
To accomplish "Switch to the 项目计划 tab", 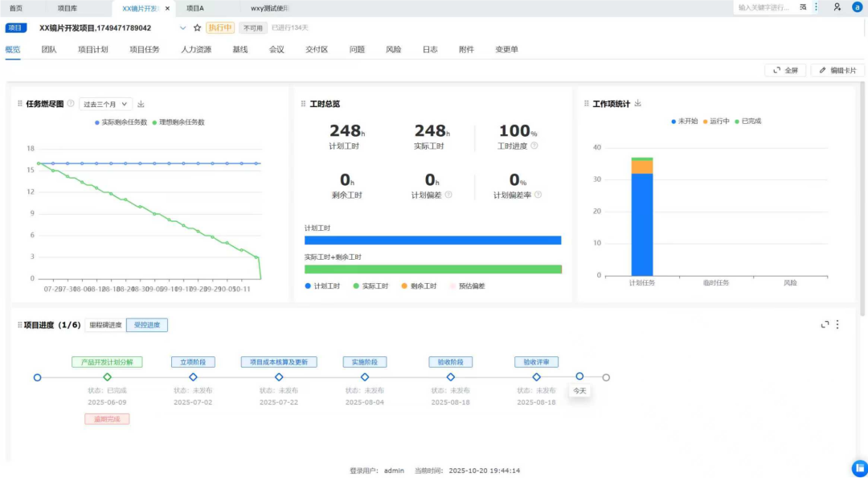I will tap(93, 49).
